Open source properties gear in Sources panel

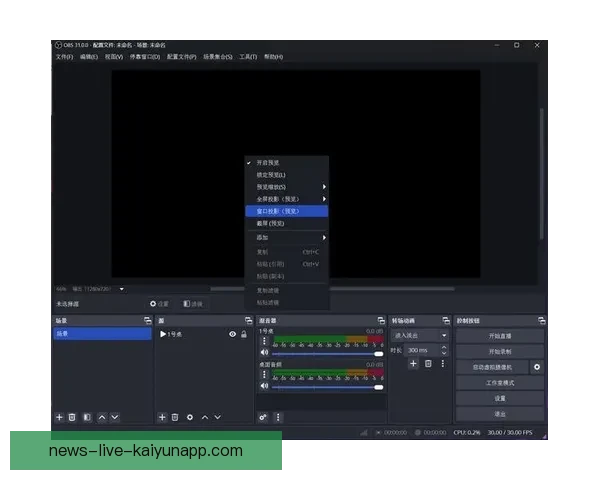pos(190,417)
